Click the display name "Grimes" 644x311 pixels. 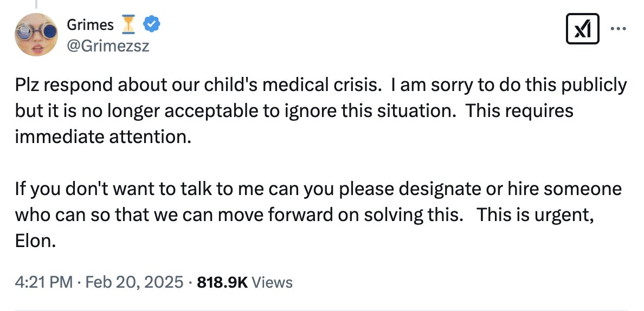[90, 25]
